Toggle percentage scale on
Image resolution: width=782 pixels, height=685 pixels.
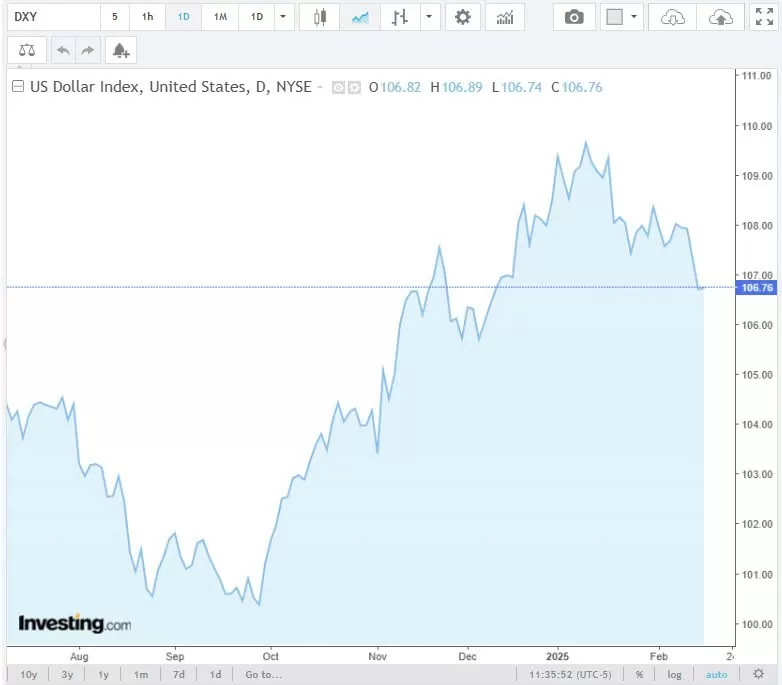[x=639, y=675]
